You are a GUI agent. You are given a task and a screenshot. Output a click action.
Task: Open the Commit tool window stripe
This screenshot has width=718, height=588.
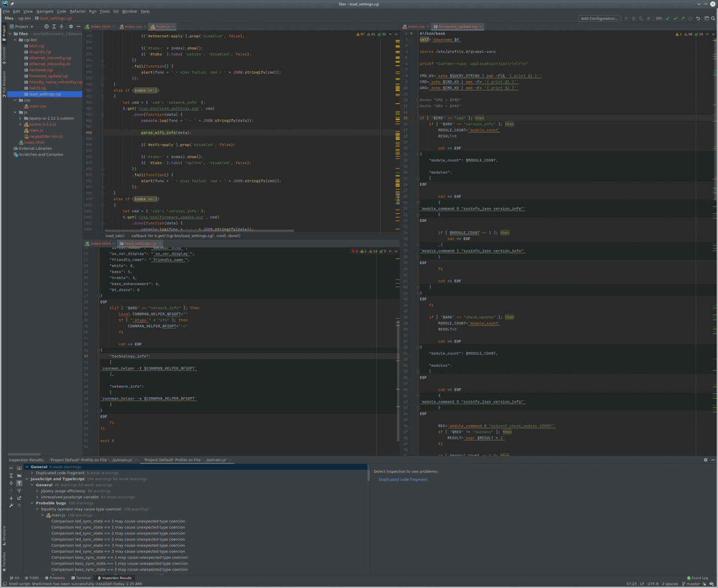point(4,55)
